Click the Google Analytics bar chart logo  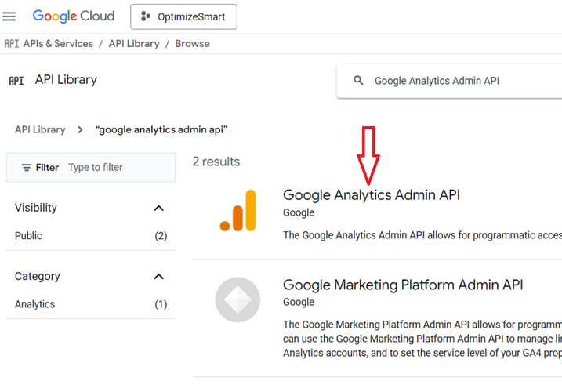(x=237, y=211)
